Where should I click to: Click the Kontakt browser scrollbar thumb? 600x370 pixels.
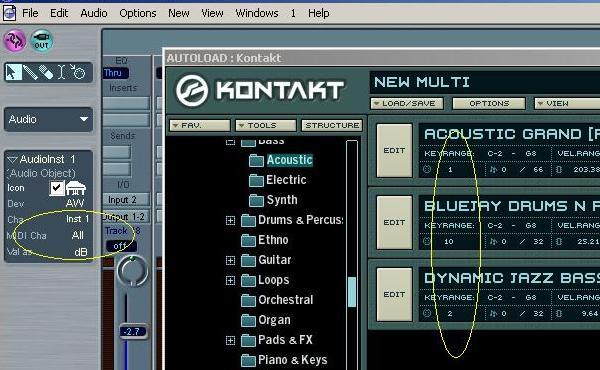click(x=352, y=292)
